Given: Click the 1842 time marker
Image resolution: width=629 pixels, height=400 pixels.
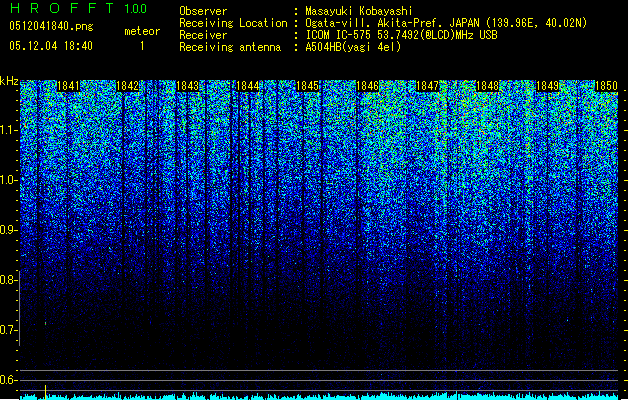Looking at the screenshot, I should pyautogui.click(x=128, y=86).
